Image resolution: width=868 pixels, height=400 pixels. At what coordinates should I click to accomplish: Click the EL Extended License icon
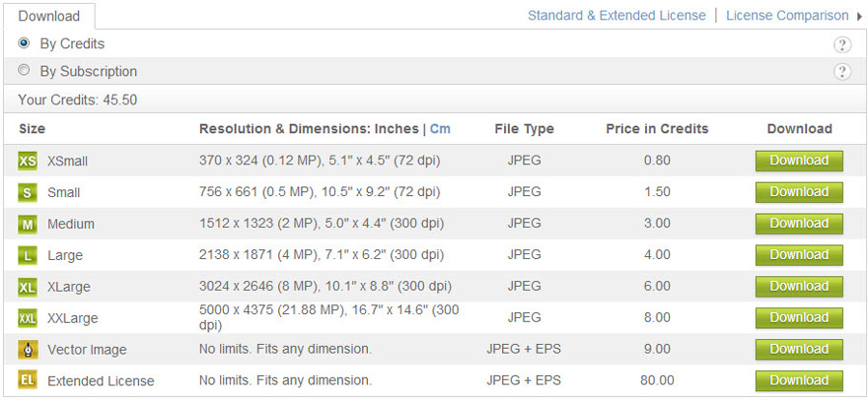[28, 380]
